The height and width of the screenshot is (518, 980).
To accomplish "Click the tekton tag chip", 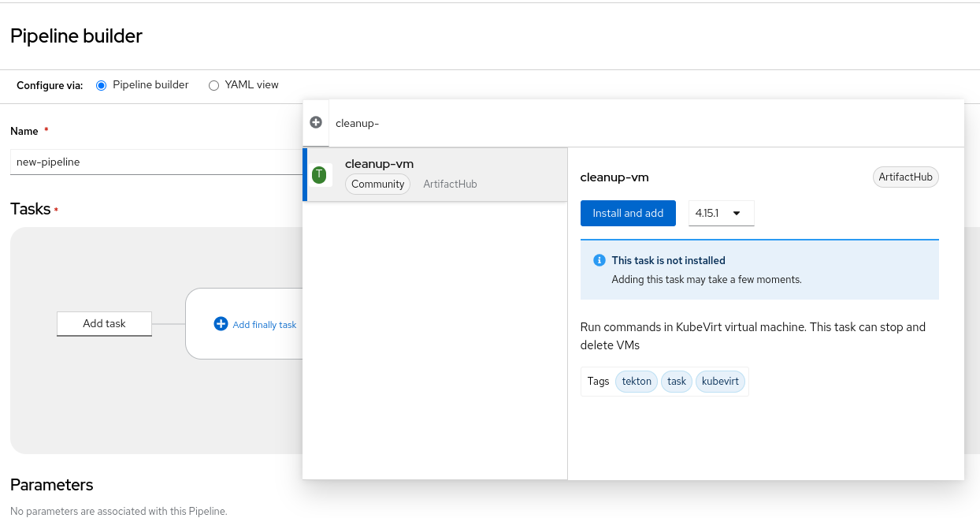I will (637, 382).
